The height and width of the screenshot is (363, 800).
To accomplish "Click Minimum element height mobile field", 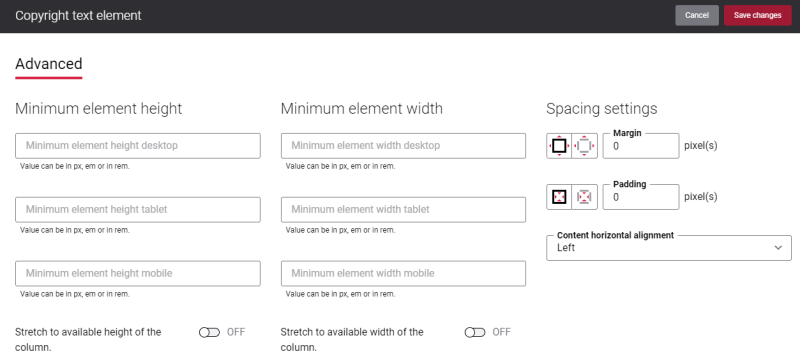I will pyautogui.click(x=138, y=274).
